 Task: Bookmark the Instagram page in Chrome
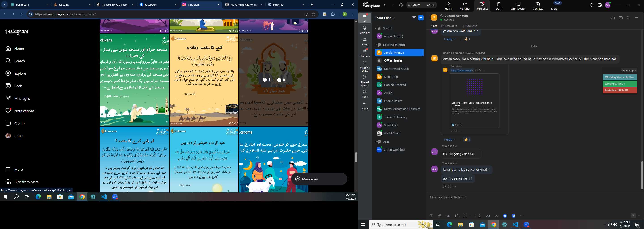(x=313, y=14)
